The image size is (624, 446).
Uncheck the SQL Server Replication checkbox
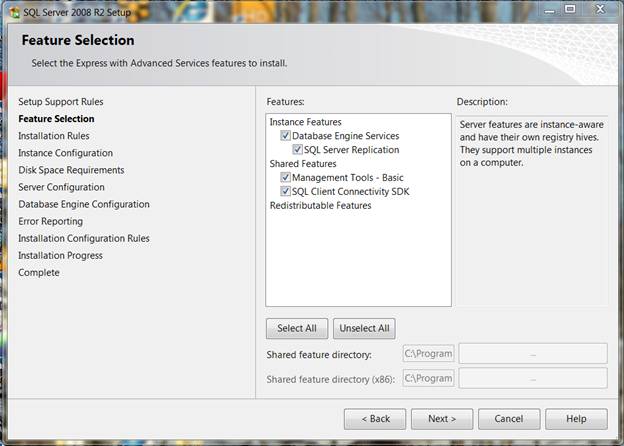coord(297,150)
